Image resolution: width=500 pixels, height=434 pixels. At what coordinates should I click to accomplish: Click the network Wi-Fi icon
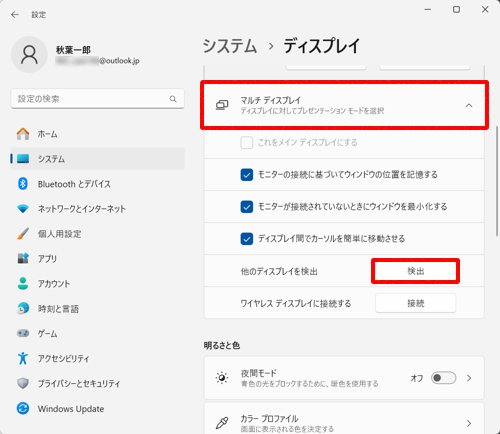(23, 209)
